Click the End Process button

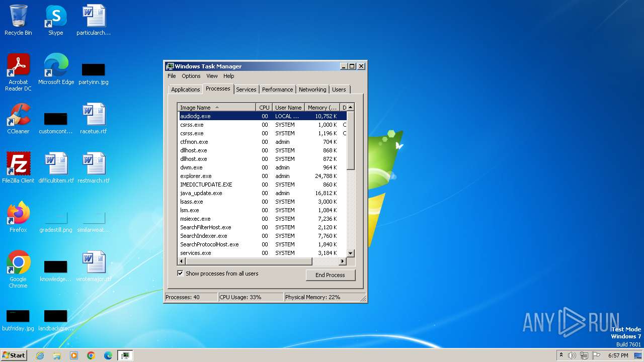[x=330, y=275]
